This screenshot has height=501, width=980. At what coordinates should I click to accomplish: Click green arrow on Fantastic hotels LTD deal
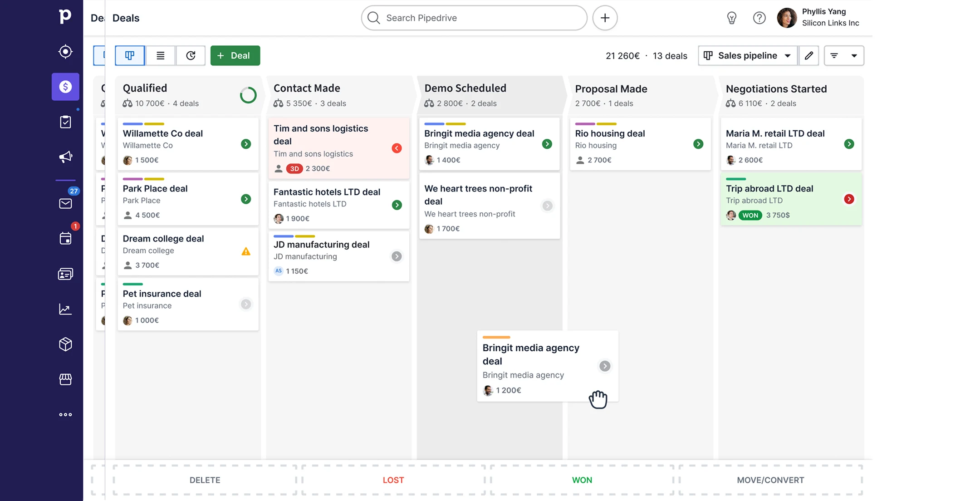pos(397,205)
